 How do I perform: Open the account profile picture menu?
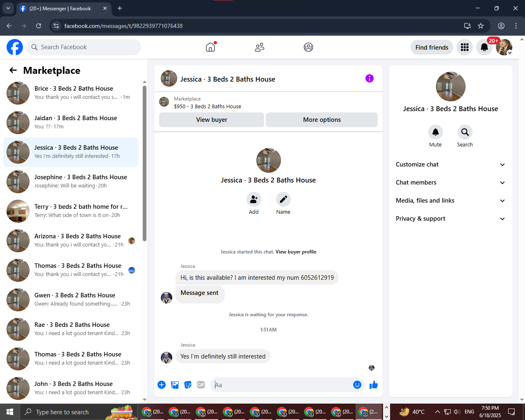point(504,47)
